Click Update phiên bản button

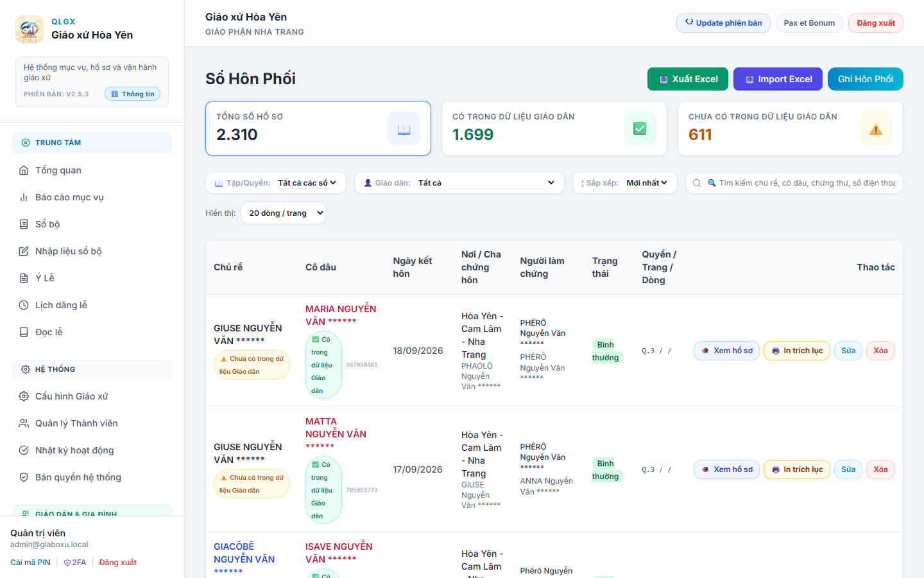pyautogui.click(x=723, y=23)
